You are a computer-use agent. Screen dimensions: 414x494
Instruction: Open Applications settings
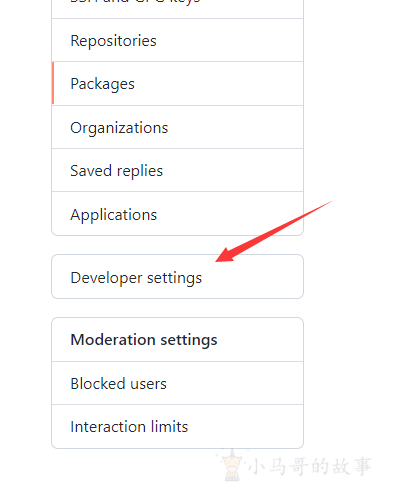(177, 214)
